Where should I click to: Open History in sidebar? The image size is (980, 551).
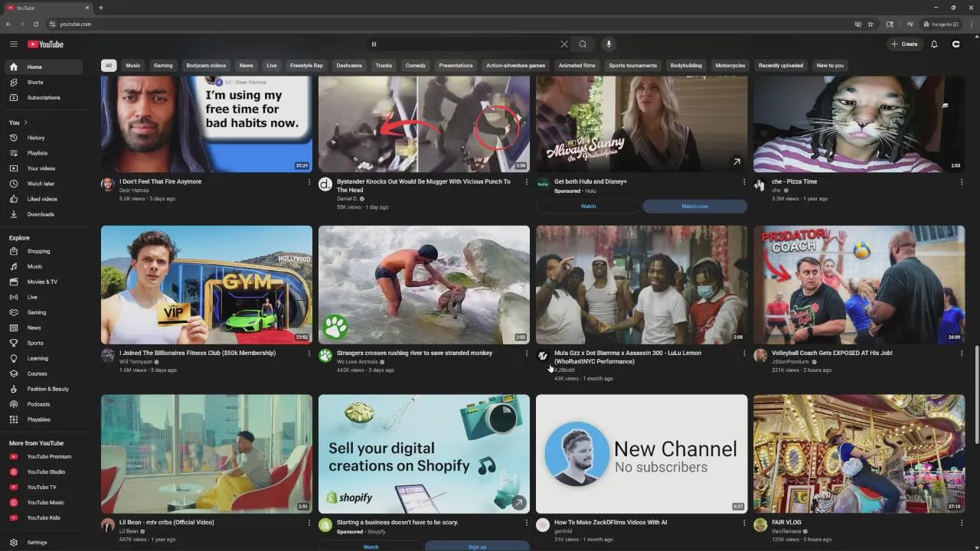tap(42, 138)
